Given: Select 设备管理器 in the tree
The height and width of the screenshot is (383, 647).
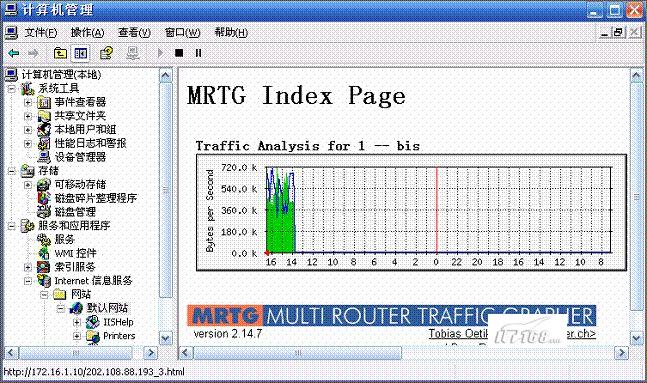Looking at the screenshot, I should tap(80, 157).
